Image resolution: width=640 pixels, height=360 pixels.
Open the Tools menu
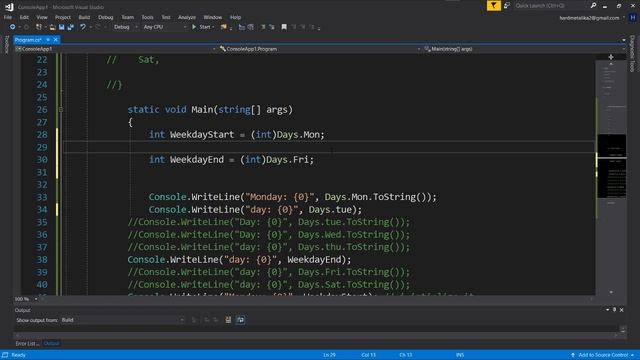(147, 17)
